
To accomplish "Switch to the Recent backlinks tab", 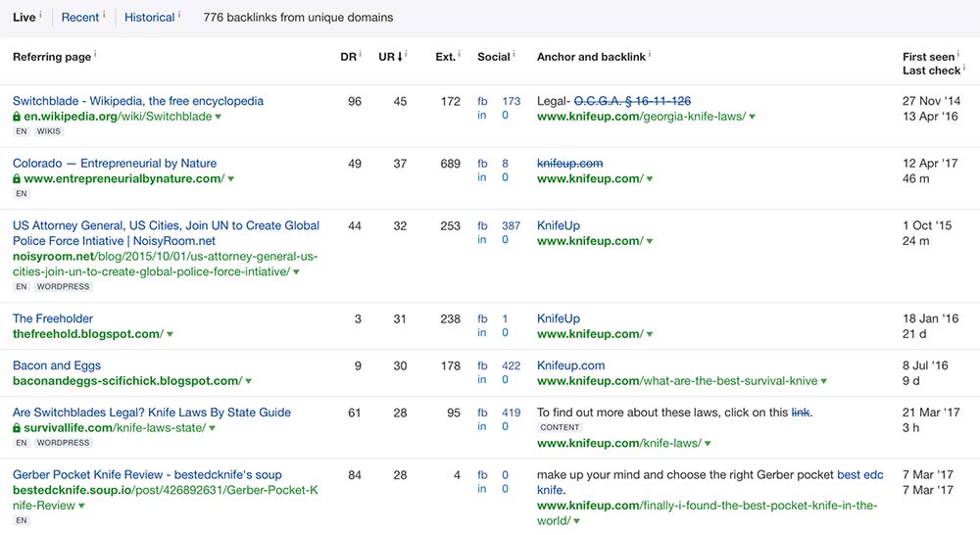I will (80, 18).
